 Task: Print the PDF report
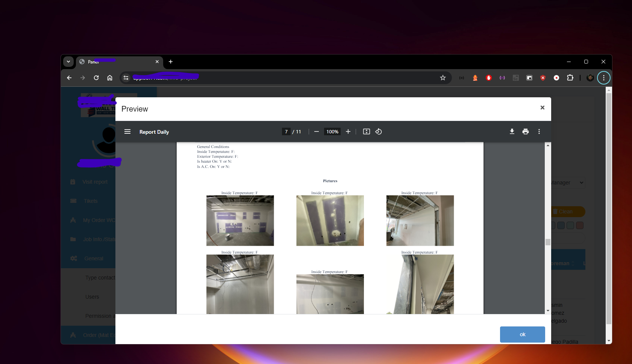point(525,131)
